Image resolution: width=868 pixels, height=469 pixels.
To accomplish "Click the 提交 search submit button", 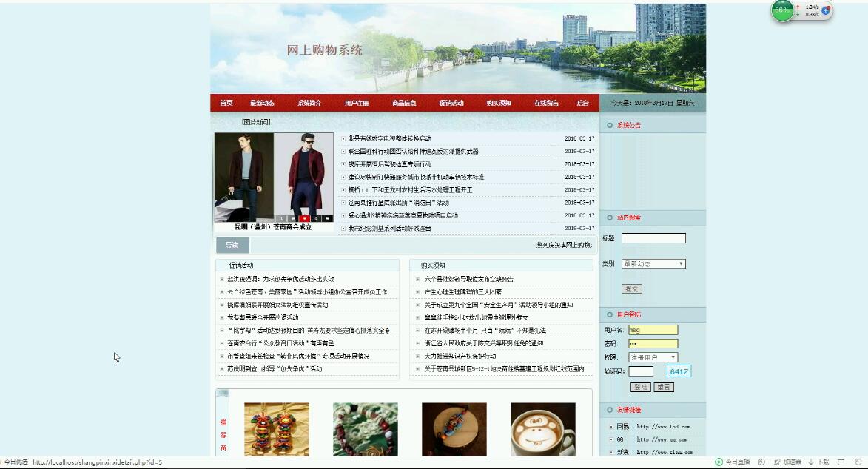I will click(x=632, y=289).
